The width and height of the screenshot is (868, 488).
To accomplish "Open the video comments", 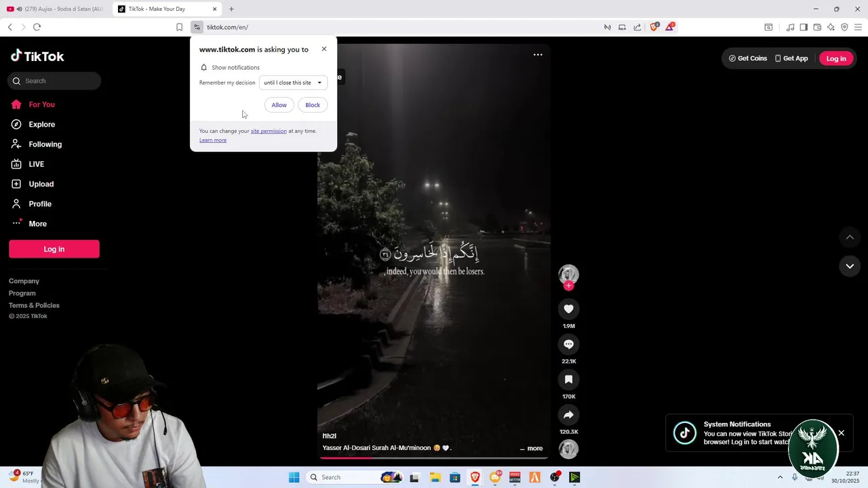I will tap(568, 344).
